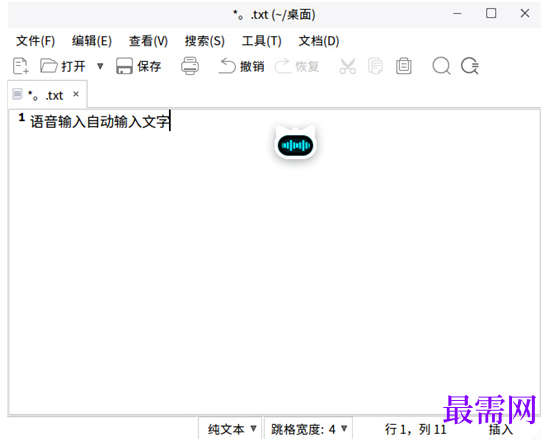Minimize the text editor window
Image resolution: width=555 pixels, height=441 pixels.
coord(458,14)
